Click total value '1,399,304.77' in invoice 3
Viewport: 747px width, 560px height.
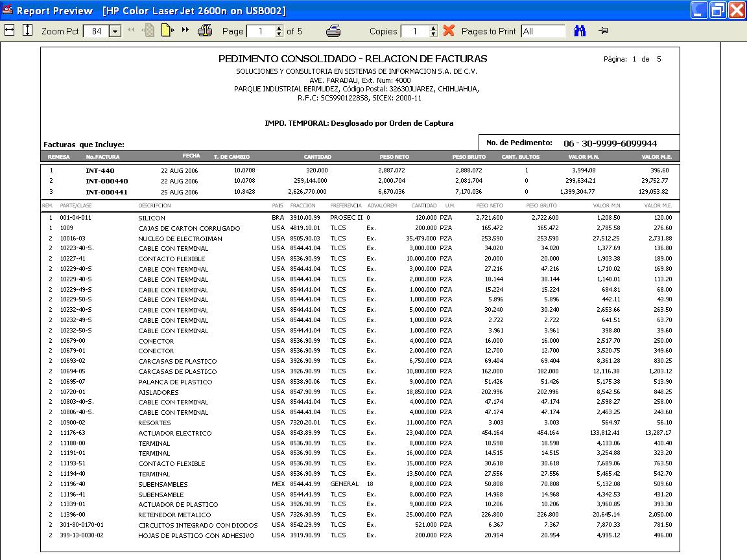click(x=577, y=192)
